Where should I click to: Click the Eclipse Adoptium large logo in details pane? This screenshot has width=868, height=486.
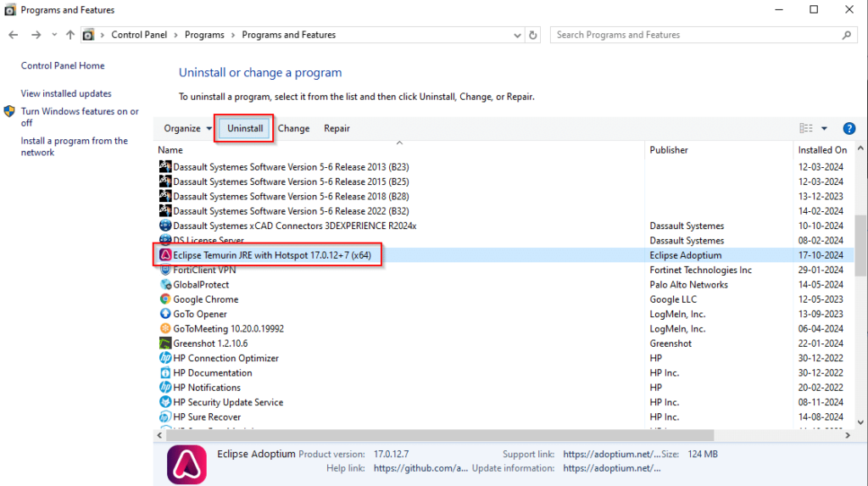pyautogui.click(x=186, y=465)
